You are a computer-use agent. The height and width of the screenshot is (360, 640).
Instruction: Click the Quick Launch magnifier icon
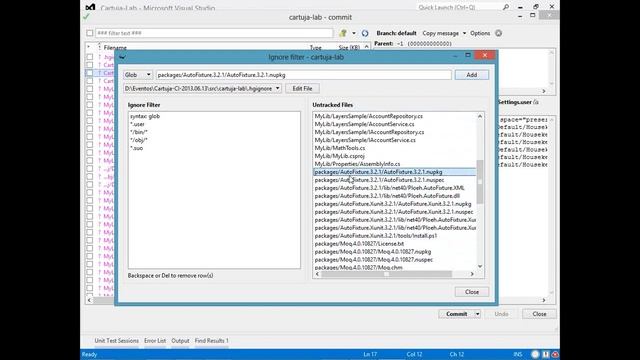coord(506,7)
